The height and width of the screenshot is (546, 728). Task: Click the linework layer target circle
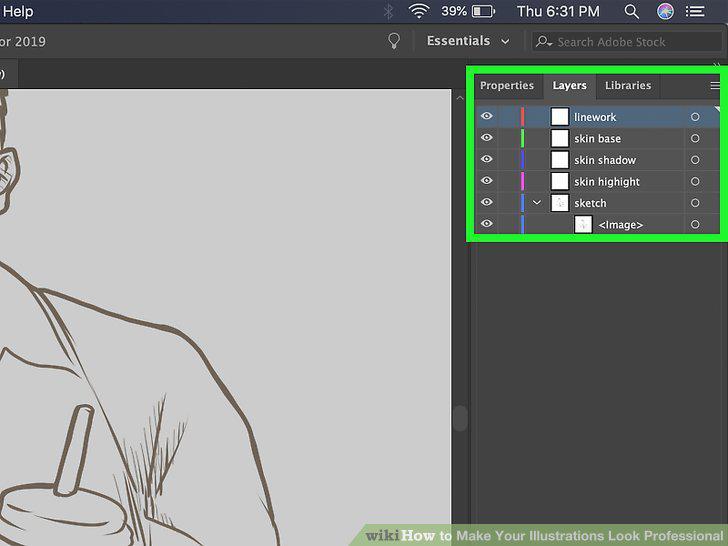[x=695, y=117]
